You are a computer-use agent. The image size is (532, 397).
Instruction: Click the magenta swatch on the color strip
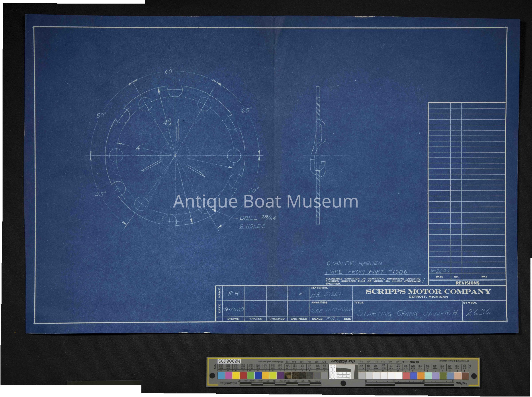pos(229,375)
